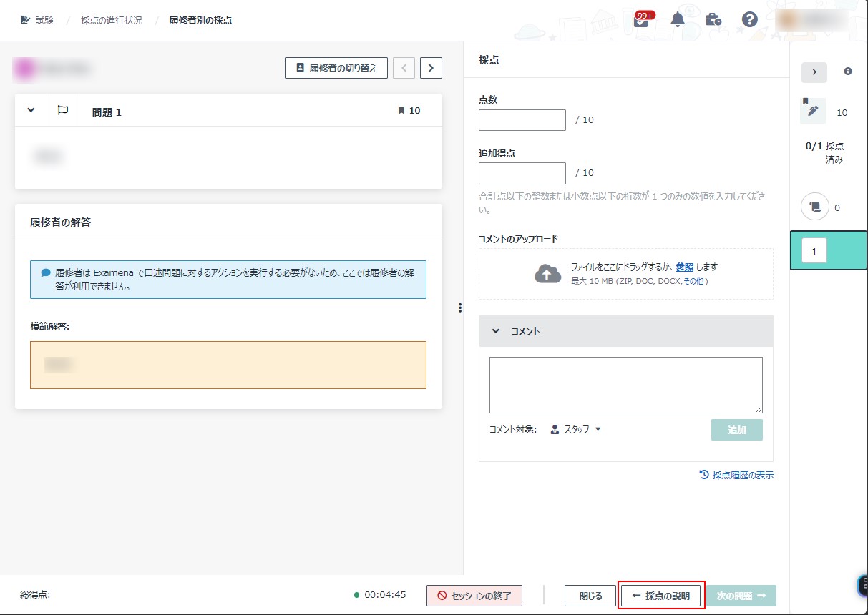Click the comments count icon in sidebar

click(x=814, y=207)
